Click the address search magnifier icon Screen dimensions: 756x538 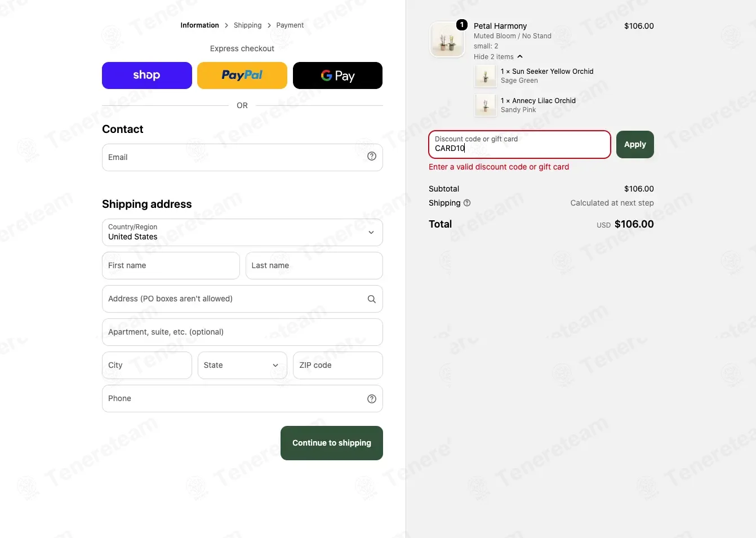coord(372,299)
